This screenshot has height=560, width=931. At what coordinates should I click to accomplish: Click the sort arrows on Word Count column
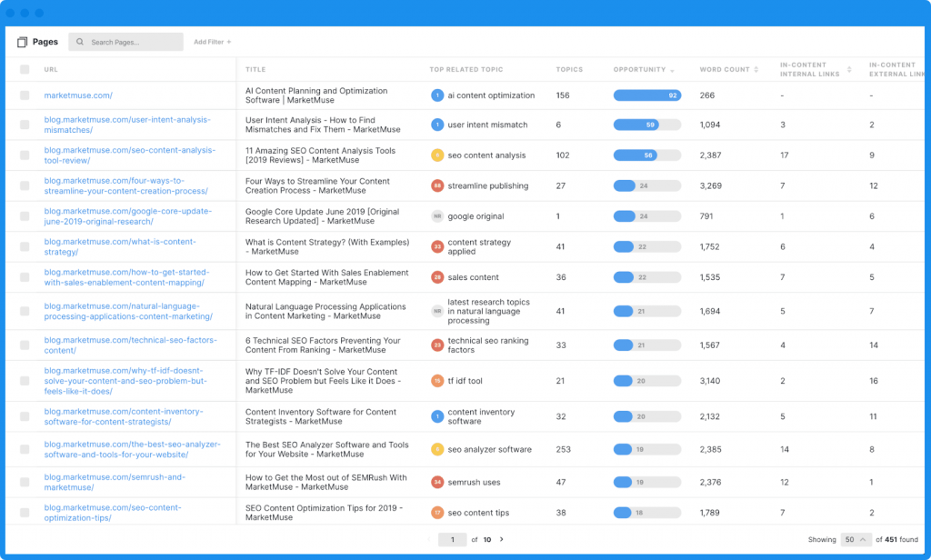[755, 69]
